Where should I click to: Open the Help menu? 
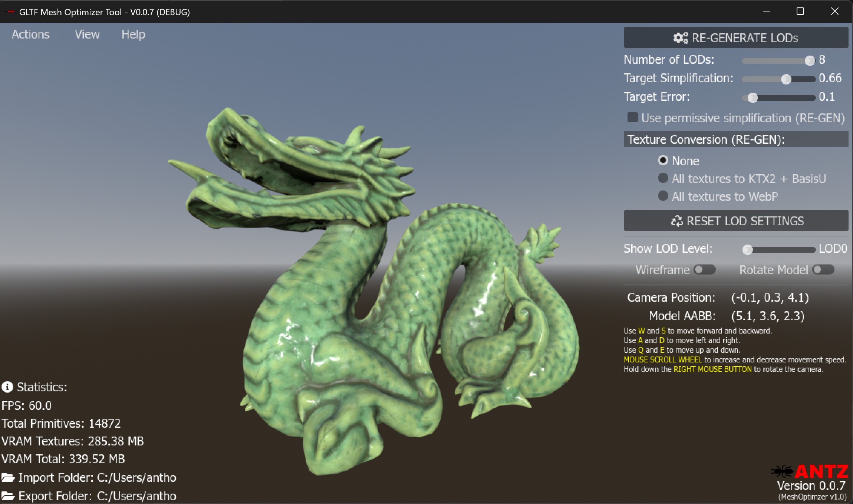(x=133, y=34)
